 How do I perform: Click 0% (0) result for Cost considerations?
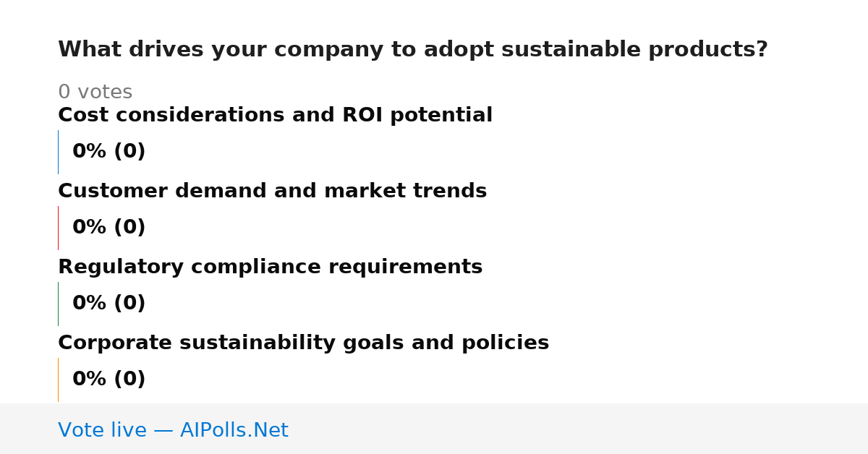[x=109, y=152]
